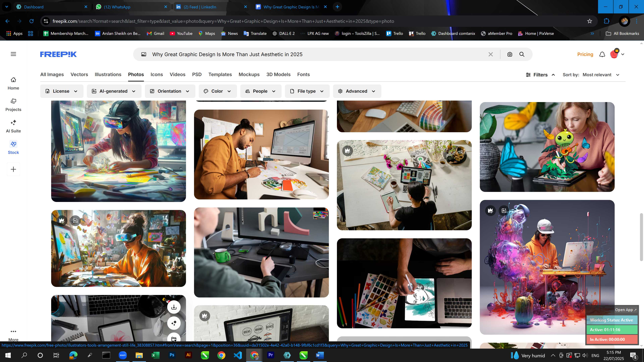This screenshot has width=644, height=362.
Task: Open Photoshop from taskbar
Action: (x=172, y=355)
